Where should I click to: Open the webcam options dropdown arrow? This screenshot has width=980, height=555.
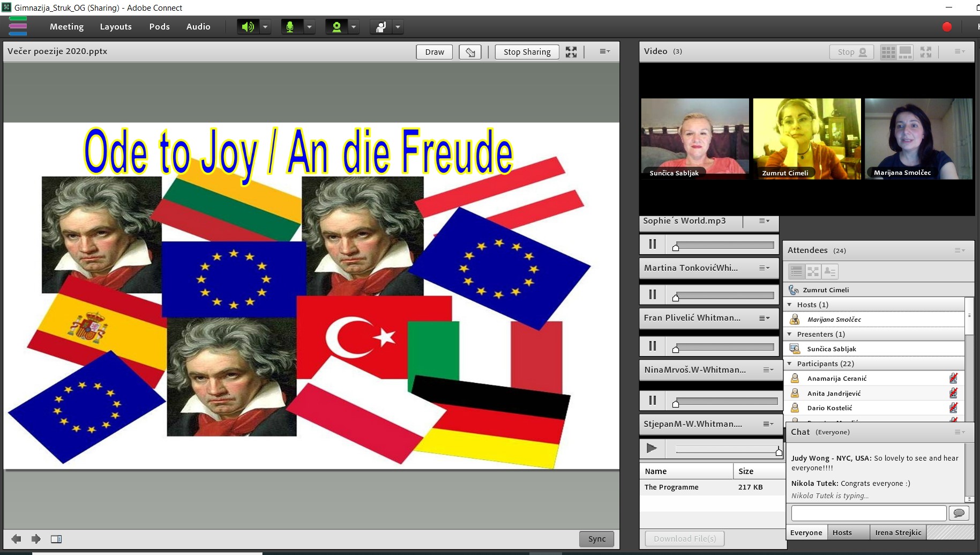click(353, 27)
